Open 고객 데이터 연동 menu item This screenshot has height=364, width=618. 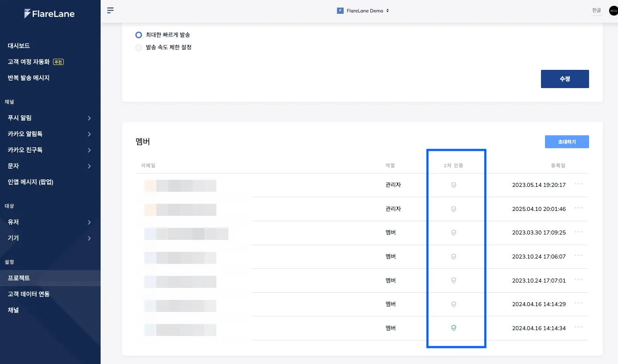(28, 294)
